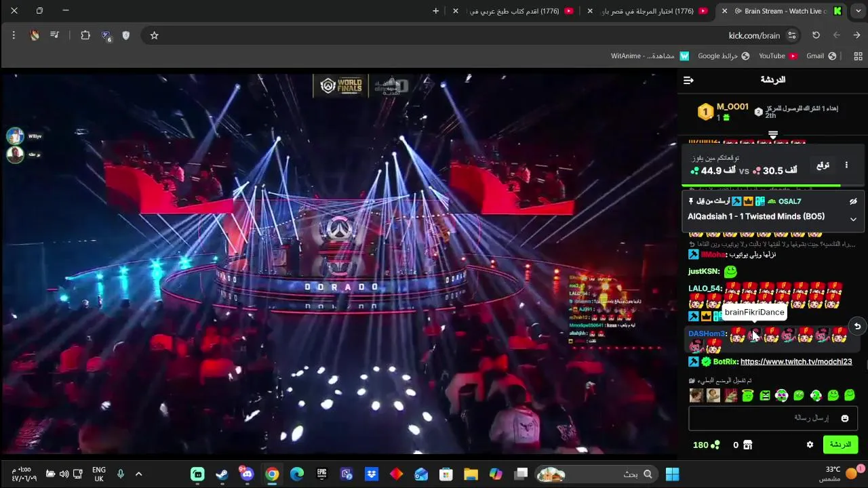Screen dimensions: 868x488
Task: Open Microsoft Edge from the taskbar
Action: pos(297,474)
